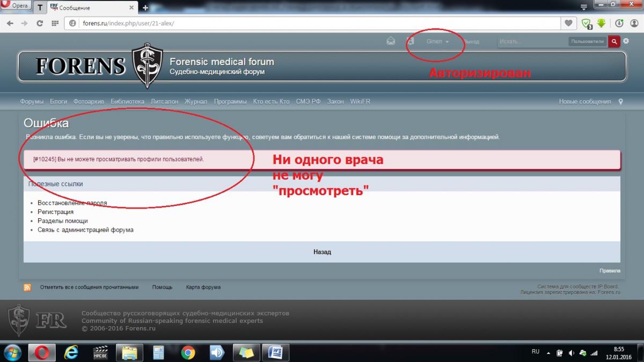Close the Сообщение tab
The image size is (644, 362).
point(133,8)
